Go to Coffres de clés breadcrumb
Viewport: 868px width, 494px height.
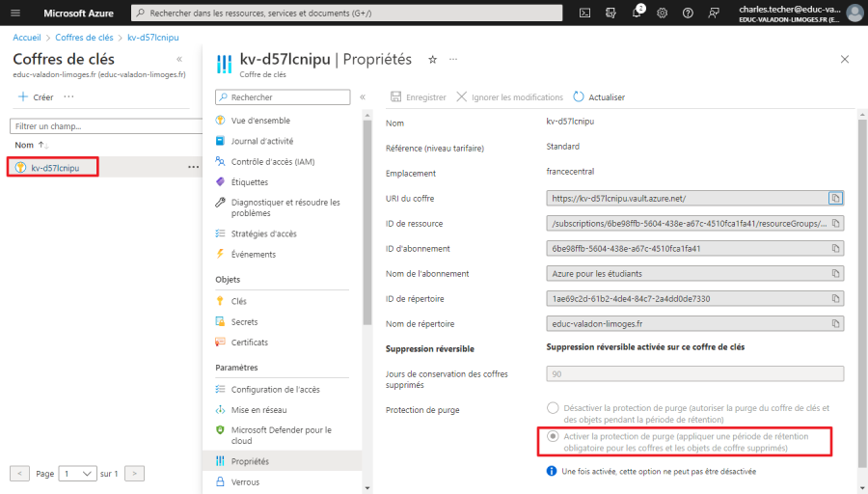coord(84,37)
